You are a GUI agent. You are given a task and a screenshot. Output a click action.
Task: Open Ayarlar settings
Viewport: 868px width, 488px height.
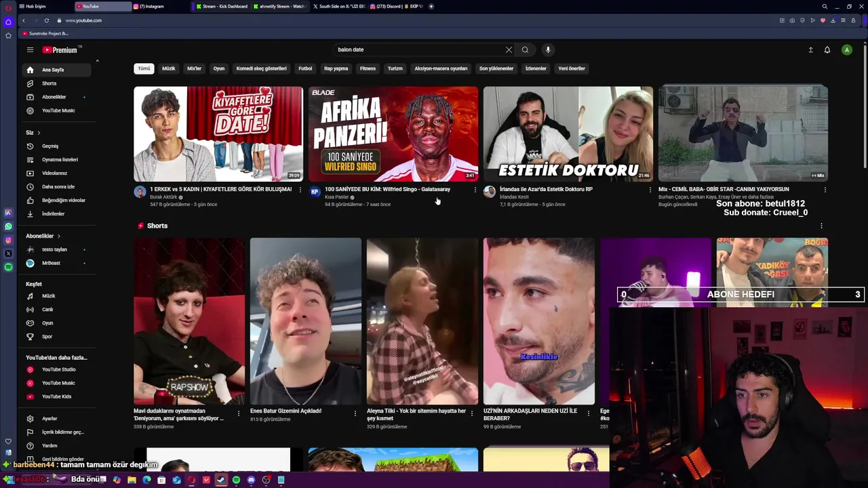tap(57, 418)
